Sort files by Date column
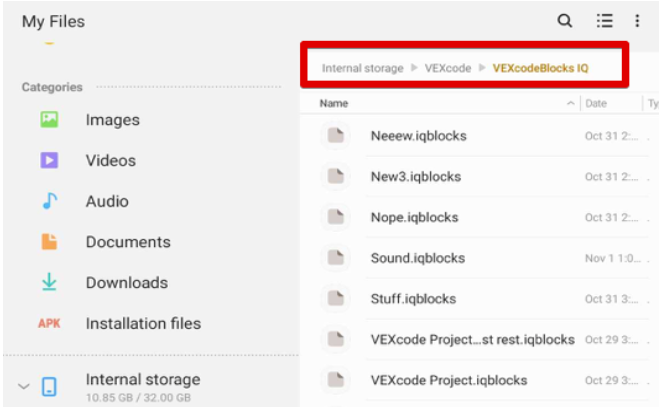661x407 pixels. point(596,104)
